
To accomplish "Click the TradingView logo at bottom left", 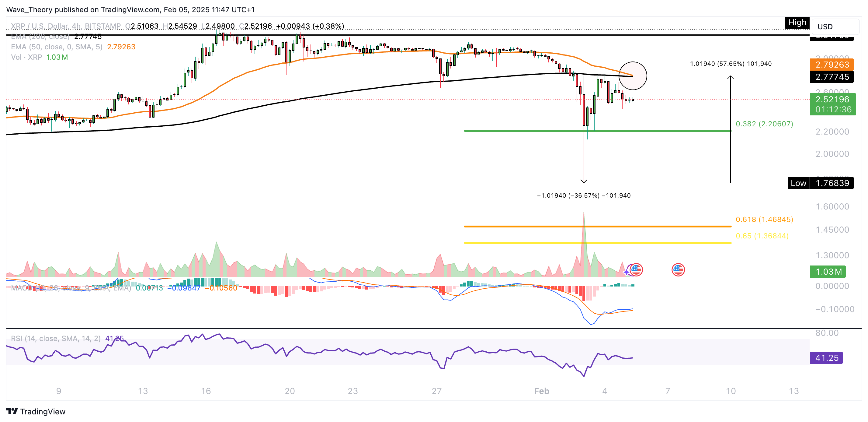I will click(x=35, y=411).
